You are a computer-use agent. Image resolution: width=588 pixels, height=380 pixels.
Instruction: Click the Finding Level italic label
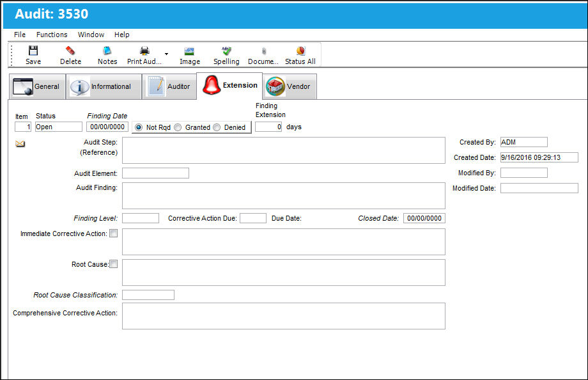coord(96,218)
